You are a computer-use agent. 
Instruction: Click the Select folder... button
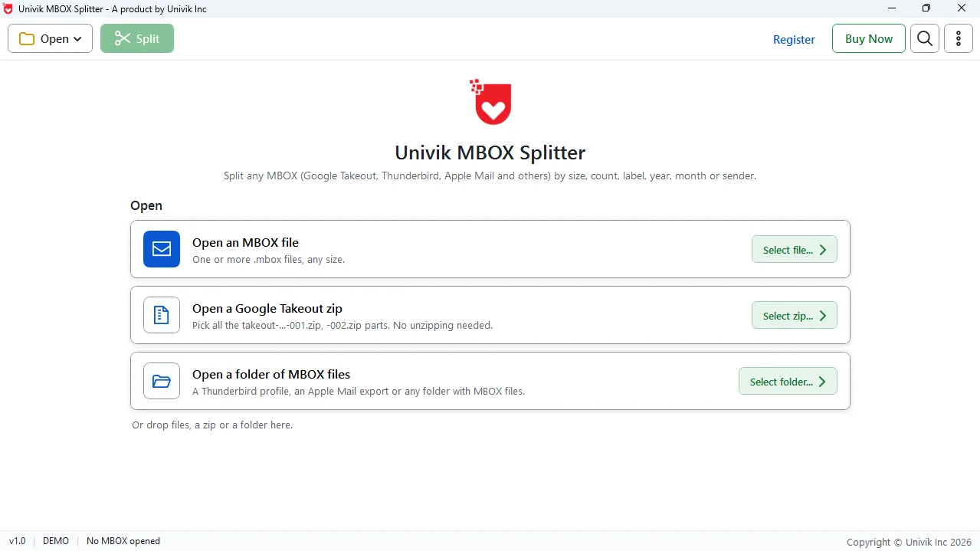(x=788, y=381)
